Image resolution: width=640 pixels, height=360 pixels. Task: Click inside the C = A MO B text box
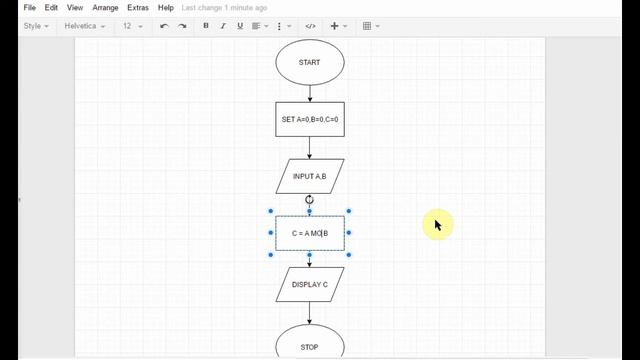point(310,233)
